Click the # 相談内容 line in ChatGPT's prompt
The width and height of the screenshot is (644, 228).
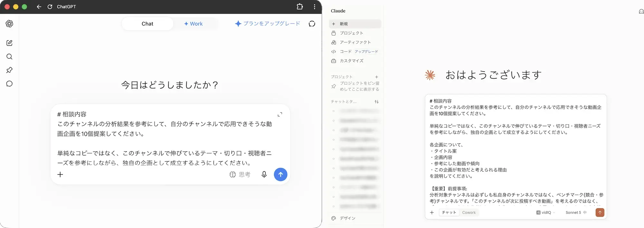pos(72,114)
